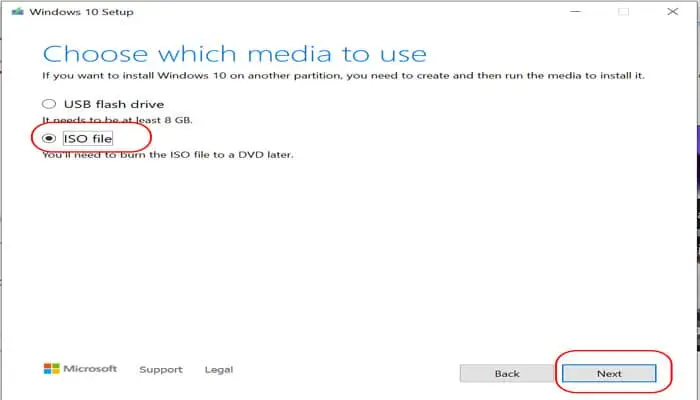The image size is (700, 400).
Task: Minimize the Windows 10 Setup window
Action: pyautogui.click(x=576, y=12)
